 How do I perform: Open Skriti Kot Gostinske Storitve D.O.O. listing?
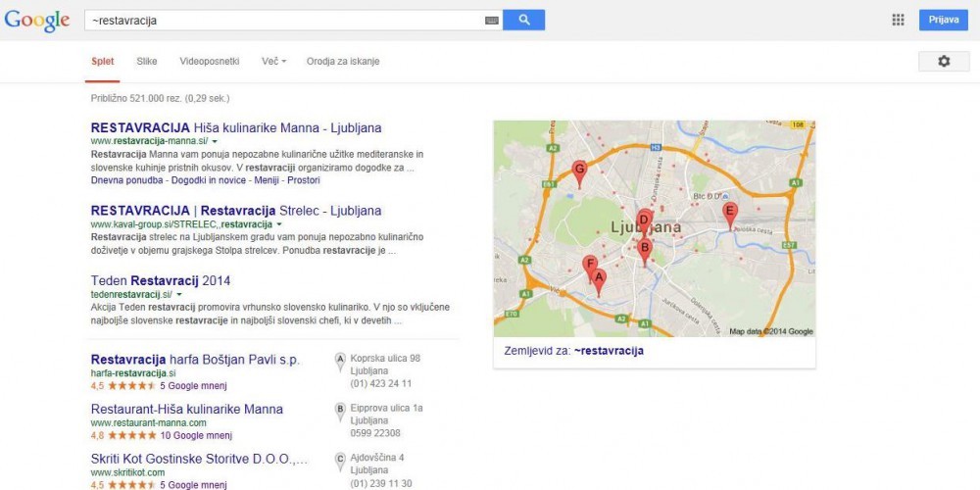coord(199,460)
